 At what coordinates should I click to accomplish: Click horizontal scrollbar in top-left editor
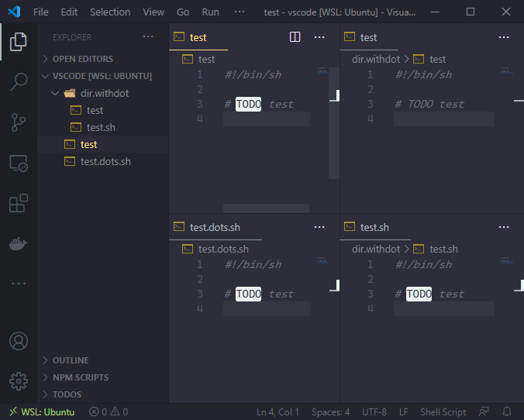pyautogui.click(x=266, y=208)
